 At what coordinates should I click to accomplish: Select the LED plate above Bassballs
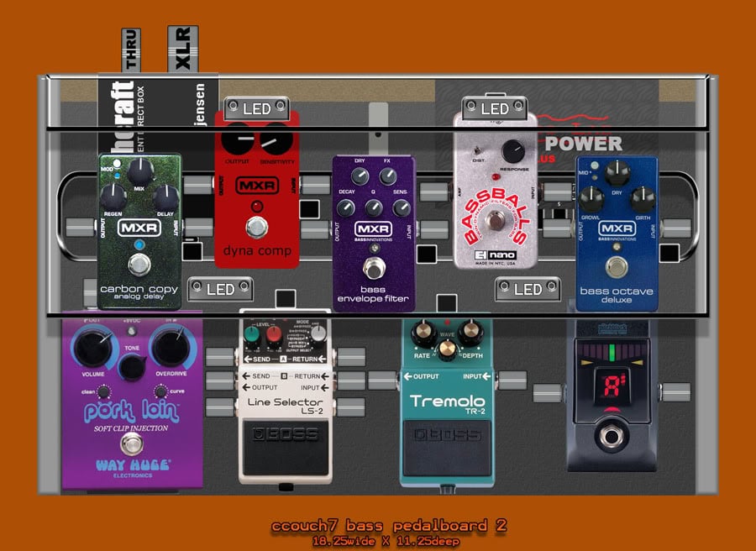coord(495,108)
